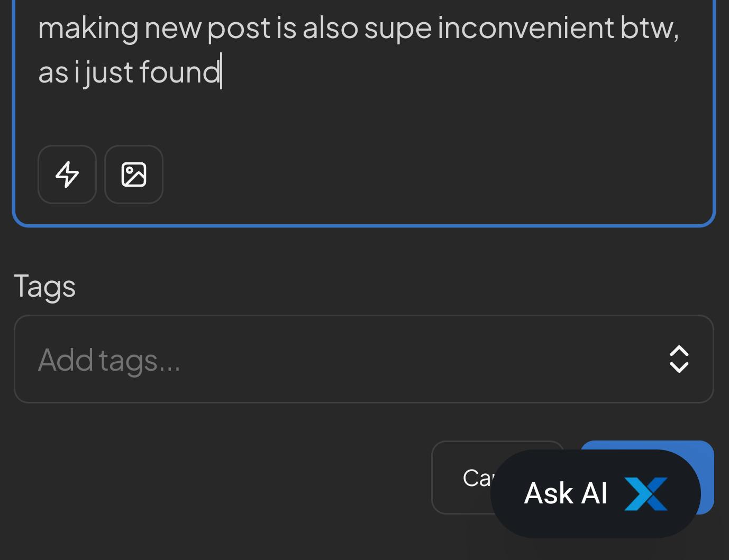Click the word "found" in the post

(x=179, y=72)
